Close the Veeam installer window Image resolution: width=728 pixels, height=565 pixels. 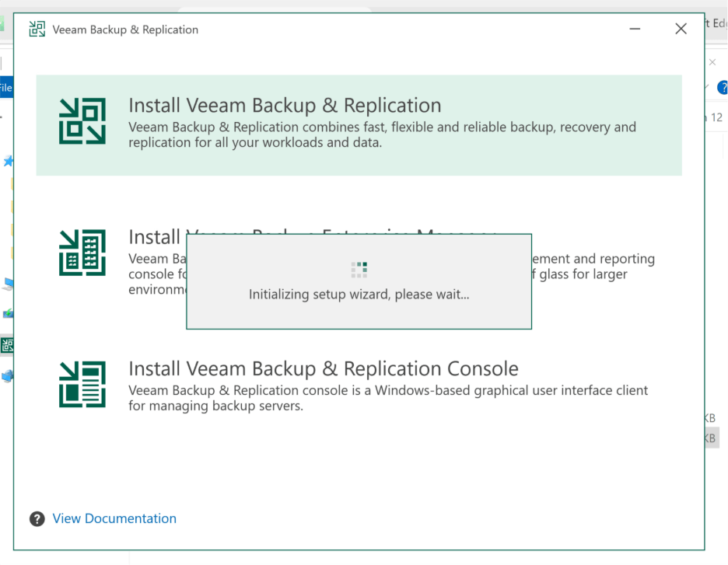pyautogui.click(x=681, y=29)
